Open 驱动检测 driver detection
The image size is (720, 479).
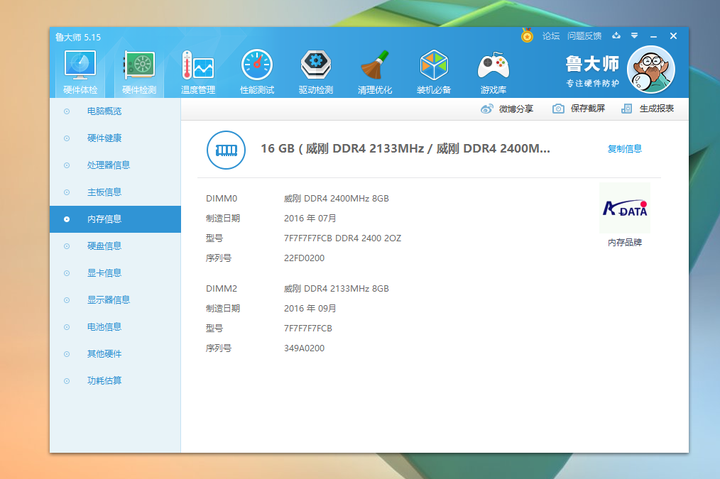tap(316, 72)
